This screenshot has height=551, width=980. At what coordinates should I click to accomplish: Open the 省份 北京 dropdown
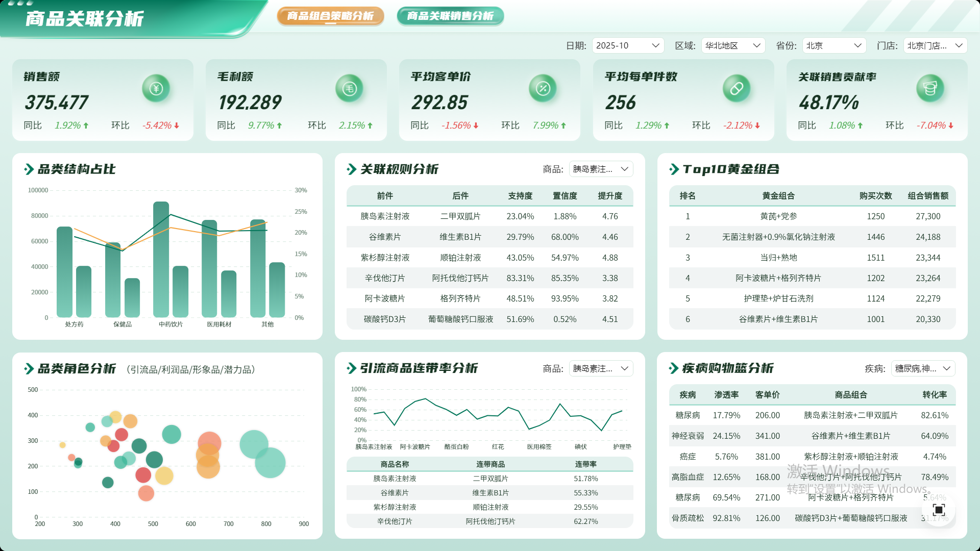coord(834,45)
